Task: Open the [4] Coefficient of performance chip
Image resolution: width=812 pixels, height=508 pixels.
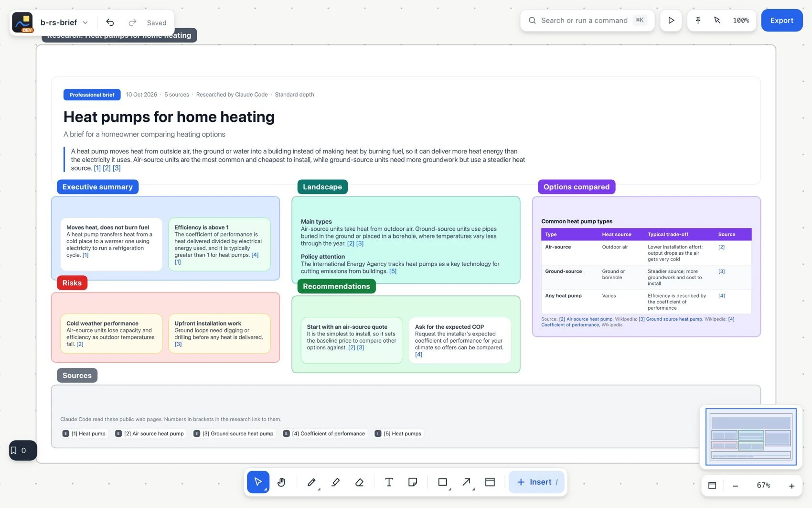Action: pyautogui.click(x=325, y=433)
